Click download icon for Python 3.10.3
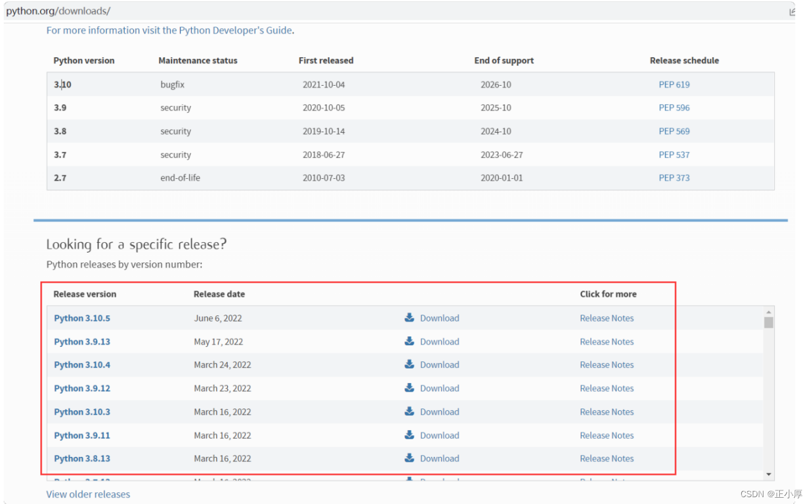The image size is (812, 504). (x=409, y=412)
